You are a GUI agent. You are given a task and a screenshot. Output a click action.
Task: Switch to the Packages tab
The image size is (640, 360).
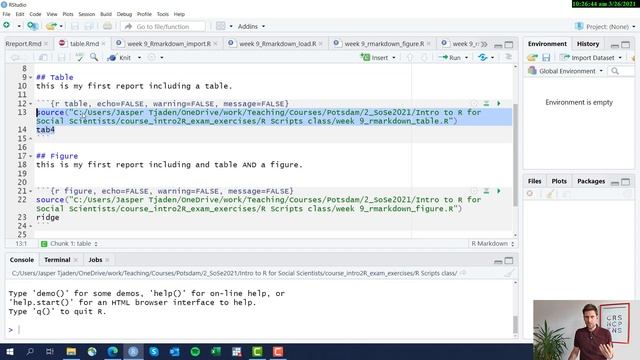point(591,181)
